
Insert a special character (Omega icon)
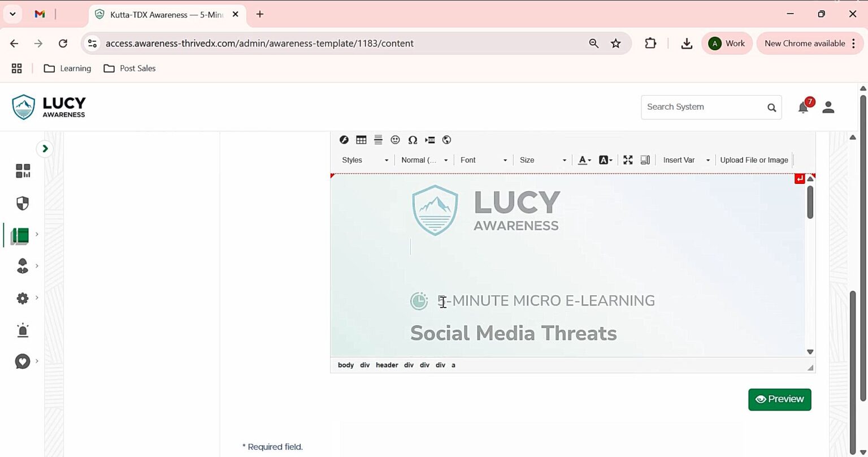pos(413,140)
